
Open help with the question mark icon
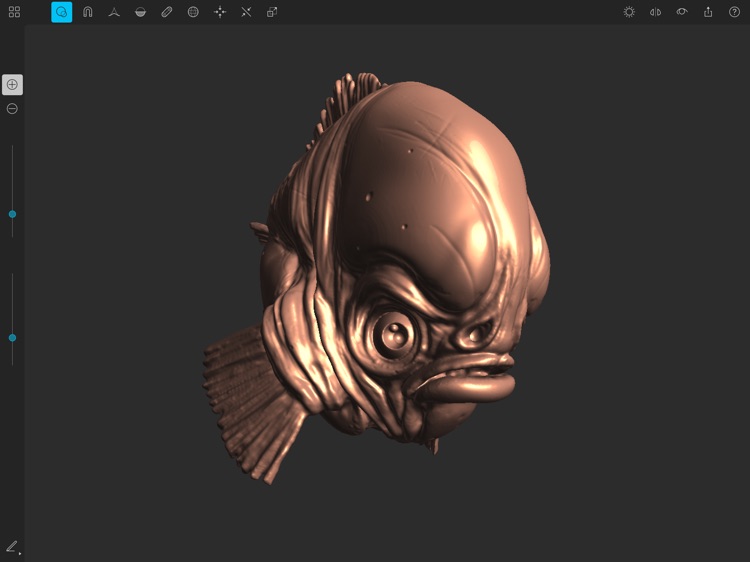pyautogui.click(x=734, y=12)
